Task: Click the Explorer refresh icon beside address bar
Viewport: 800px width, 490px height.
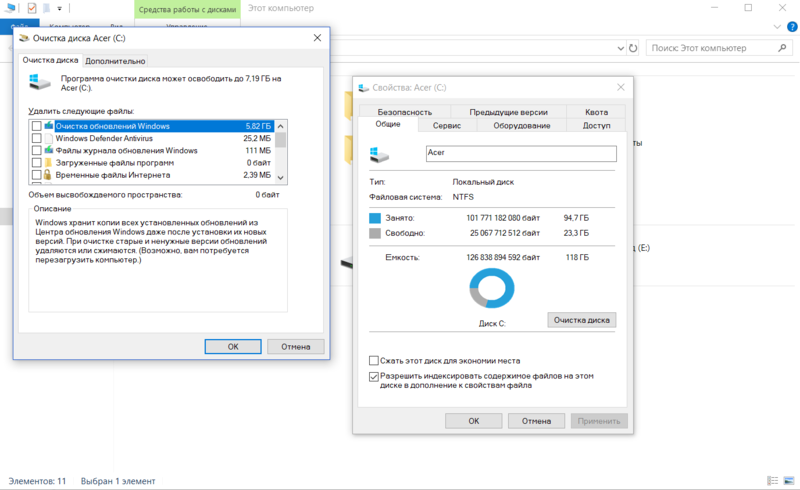Action: pos(633,48)
